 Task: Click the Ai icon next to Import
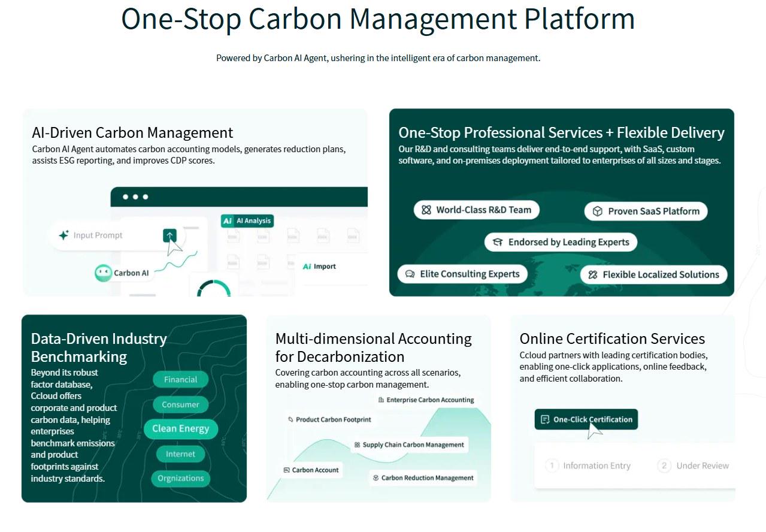point(307,267)
